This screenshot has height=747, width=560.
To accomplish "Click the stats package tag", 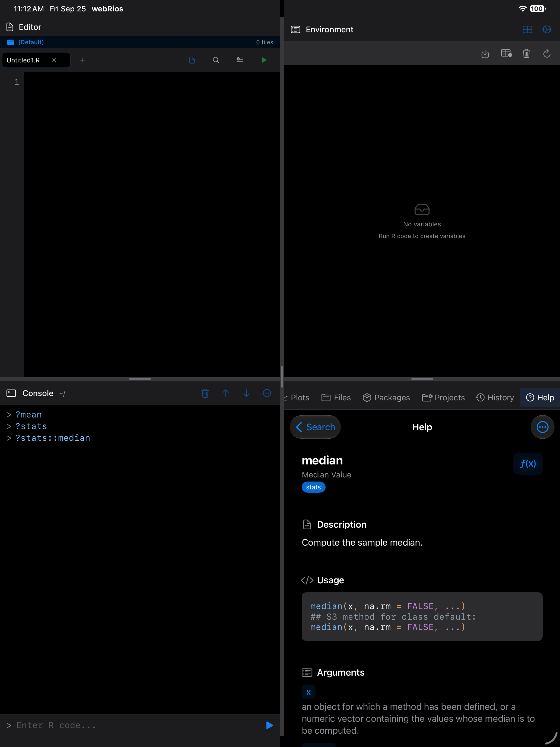I will click(x=313, y=487).
